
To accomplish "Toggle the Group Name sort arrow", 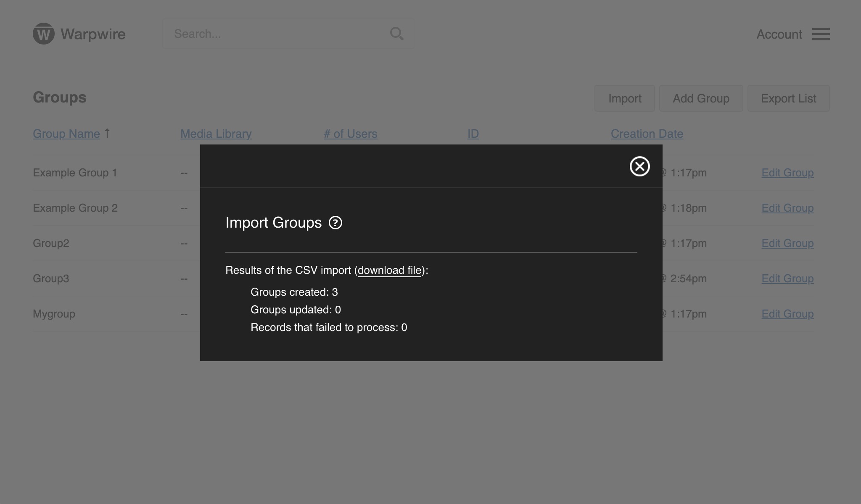I will 107,133.
